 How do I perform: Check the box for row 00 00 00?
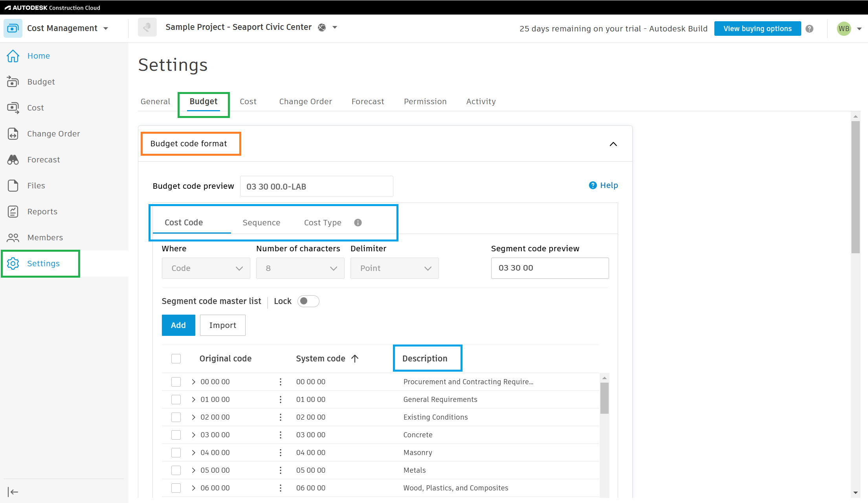pyautogui.click(x=176, y=382)
